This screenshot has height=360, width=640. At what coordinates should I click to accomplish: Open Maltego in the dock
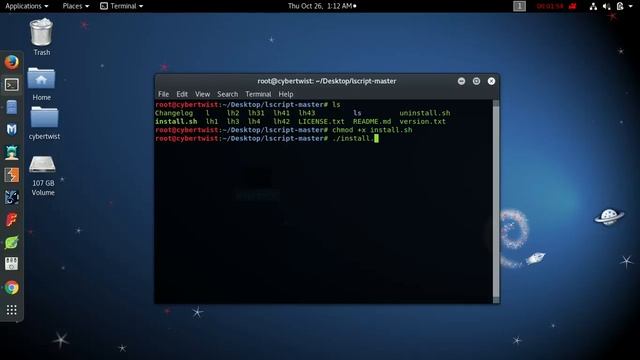[x=11, y=198]
